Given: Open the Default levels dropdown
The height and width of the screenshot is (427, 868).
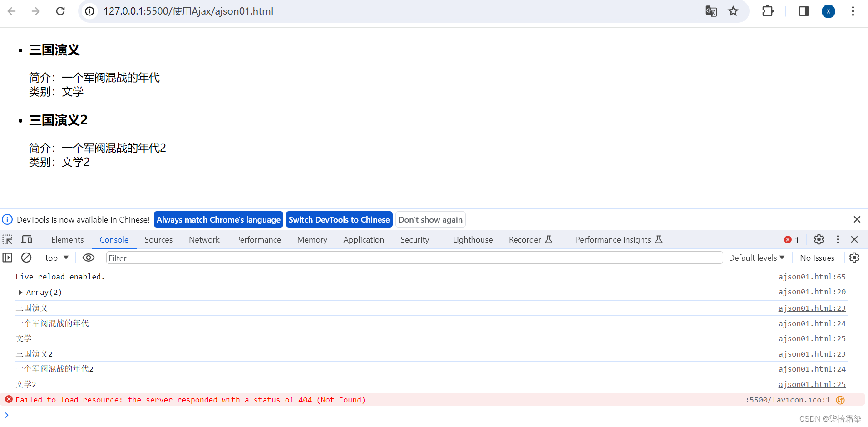Looking at the screenshot, I should (756, 258).
